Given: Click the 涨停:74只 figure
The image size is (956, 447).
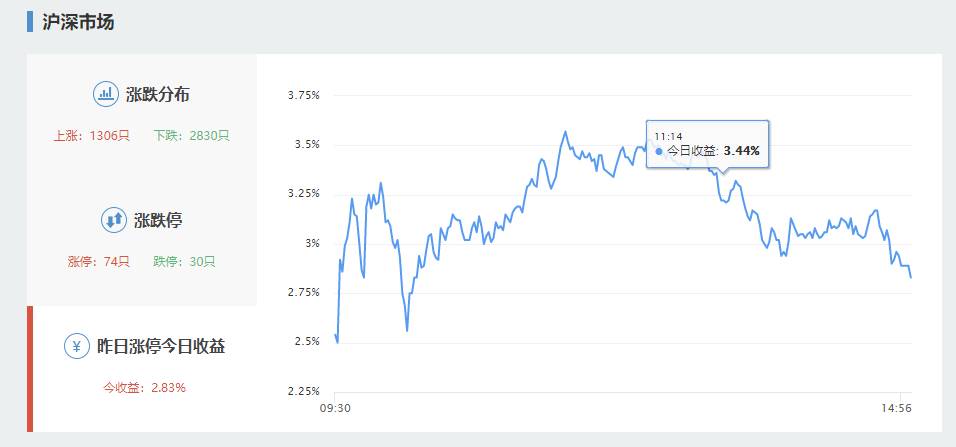Looking at the screenshot, I should tap(99, 261).
